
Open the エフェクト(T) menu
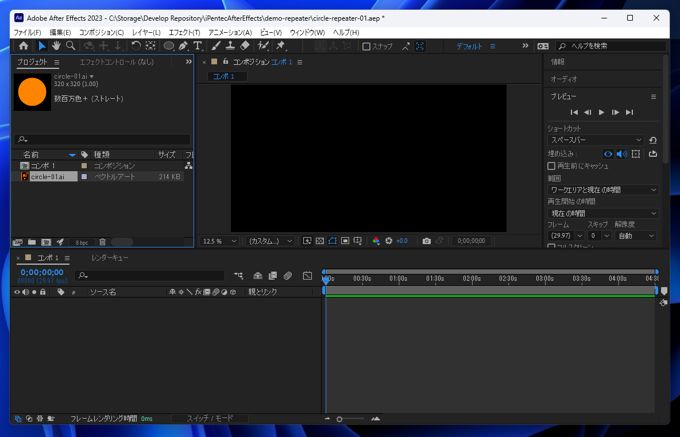[184, 32]
